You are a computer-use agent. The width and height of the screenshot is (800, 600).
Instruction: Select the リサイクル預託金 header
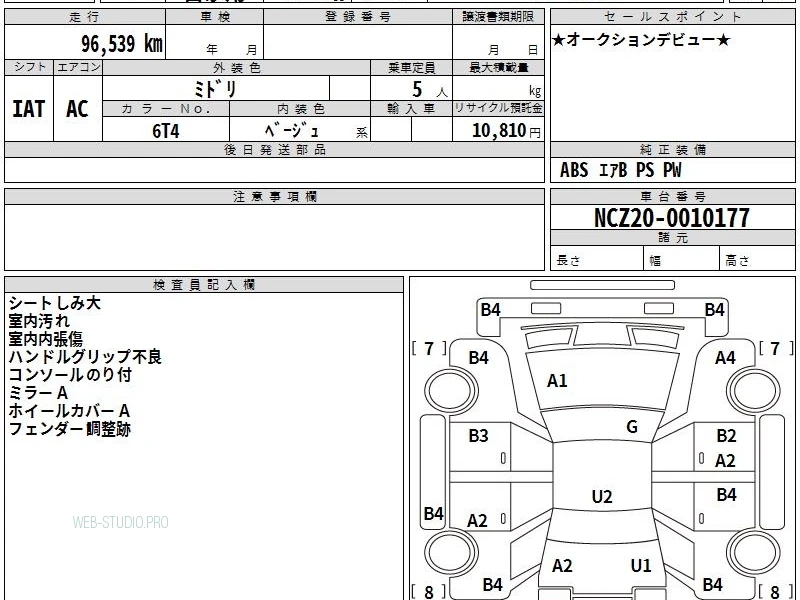498,108
